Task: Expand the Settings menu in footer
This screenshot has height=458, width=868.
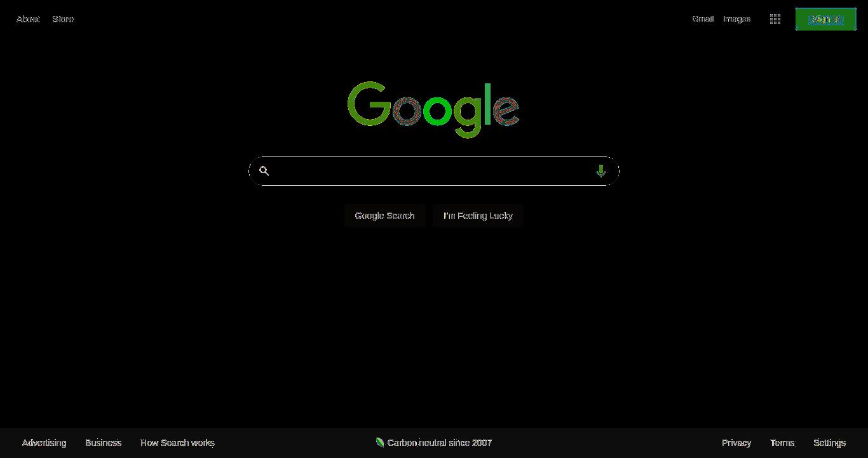Action: pyautogui.click(x=829, y=443)
